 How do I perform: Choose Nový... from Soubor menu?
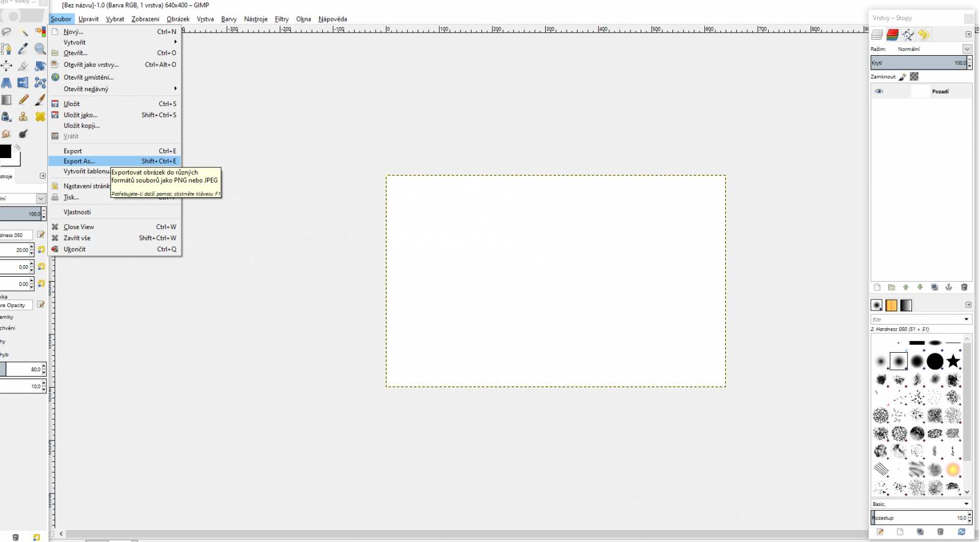(115, 32)
